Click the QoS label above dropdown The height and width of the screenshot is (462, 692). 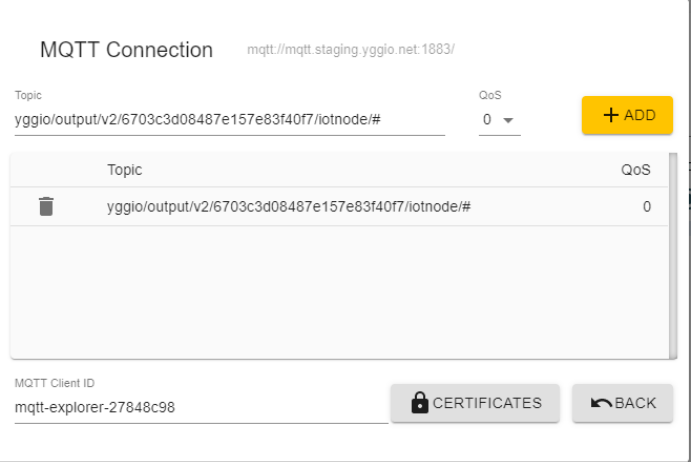(x=488, y=95)
